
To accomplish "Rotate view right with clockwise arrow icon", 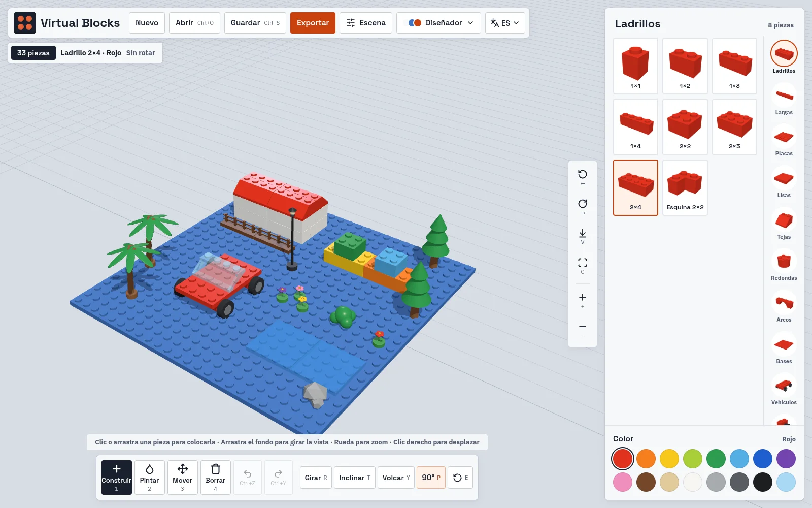I will (583, 207).
